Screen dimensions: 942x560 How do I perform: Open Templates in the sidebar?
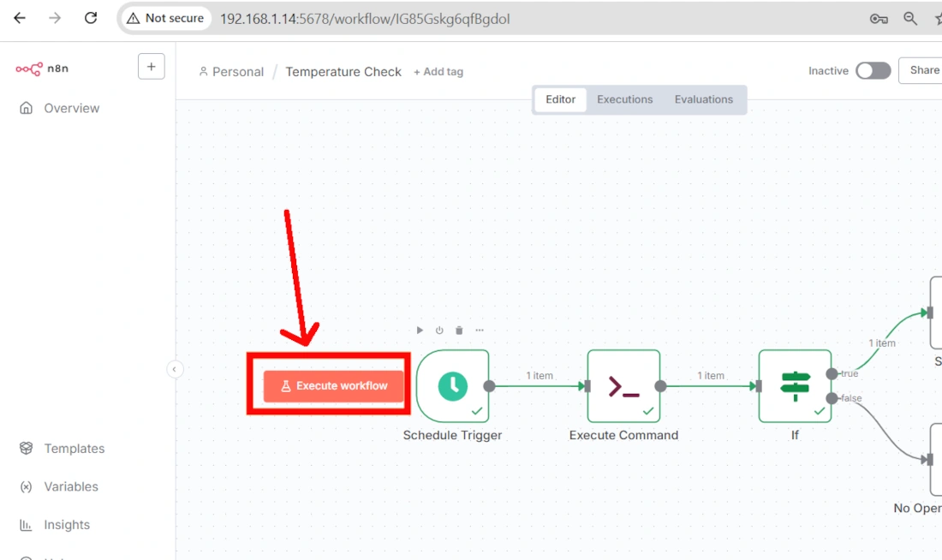click(x=74, y=449)
